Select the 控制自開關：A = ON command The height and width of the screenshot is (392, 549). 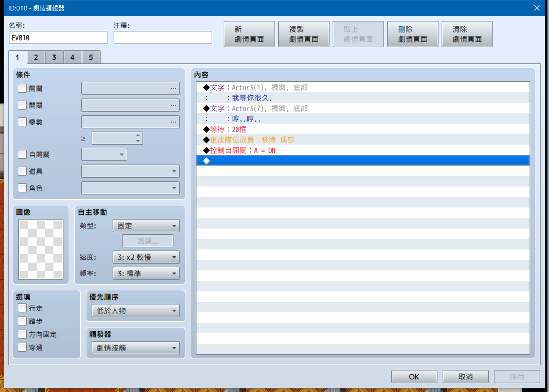(363, 150)
